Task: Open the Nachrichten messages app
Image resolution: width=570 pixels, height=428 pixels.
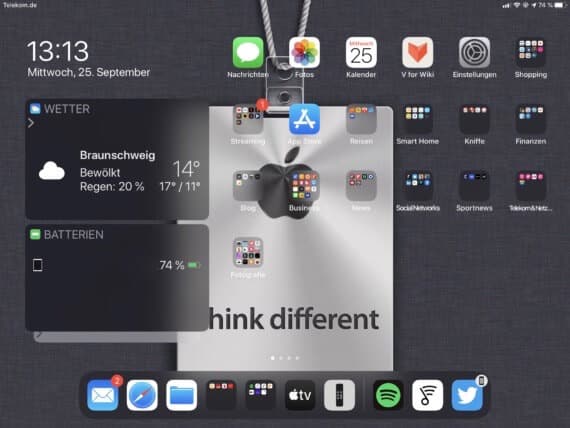Action: pos(248,53)
